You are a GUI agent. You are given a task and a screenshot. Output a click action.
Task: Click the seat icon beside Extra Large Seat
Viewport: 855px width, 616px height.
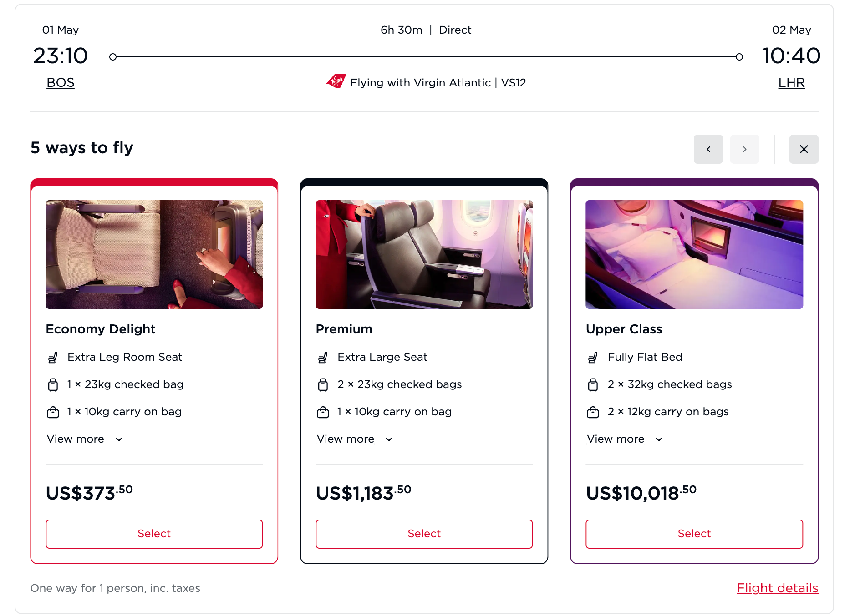pyautogui.click(x=323, y=357)
